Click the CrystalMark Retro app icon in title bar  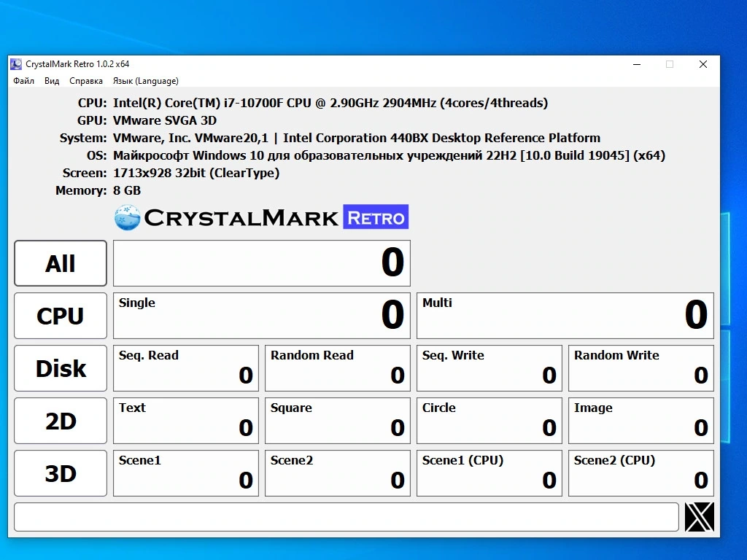[16, 64]
